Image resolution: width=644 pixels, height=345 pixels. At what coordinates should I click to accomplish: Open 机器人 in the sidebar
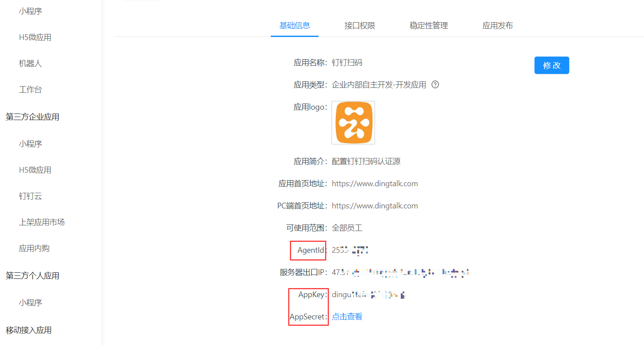[x=30, y=64]
